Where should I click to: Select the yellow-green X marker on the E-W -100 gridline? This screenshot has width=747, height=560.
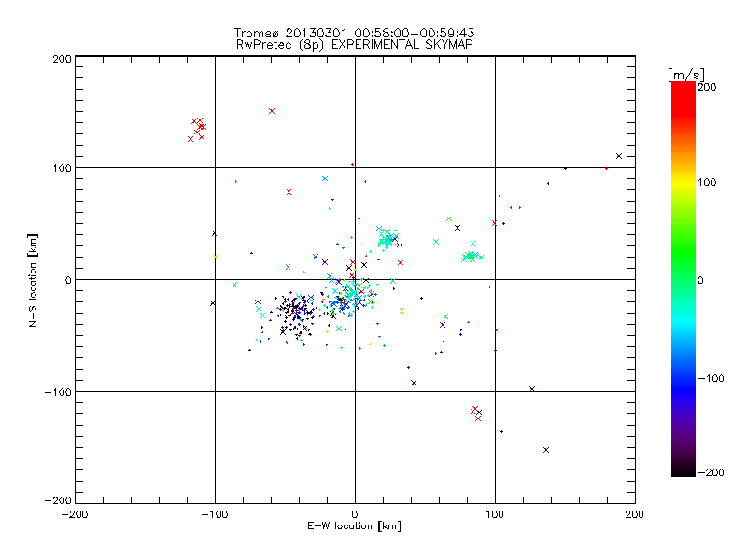(216, 257)
